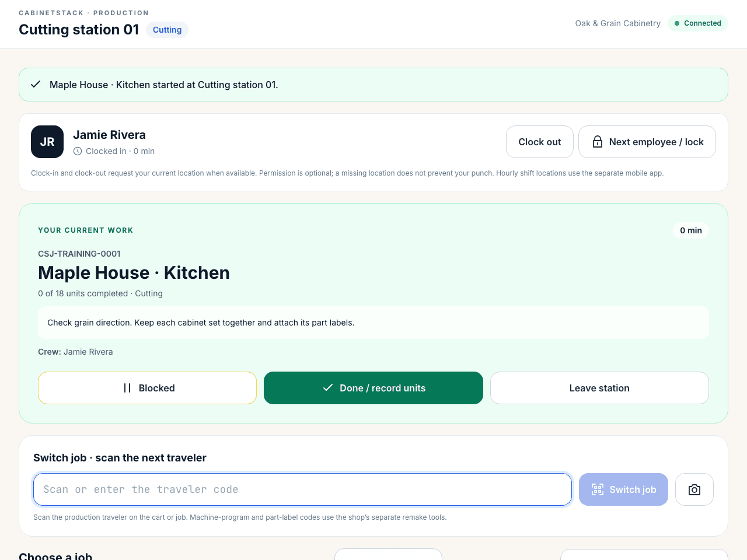
Task: Click the checkmark icon in the success banner
Action: (36, 85)
